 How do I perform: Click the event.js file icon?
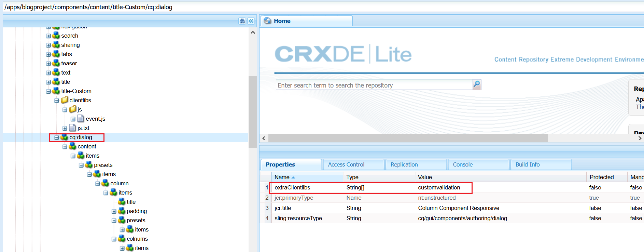(x=81, y=119)
